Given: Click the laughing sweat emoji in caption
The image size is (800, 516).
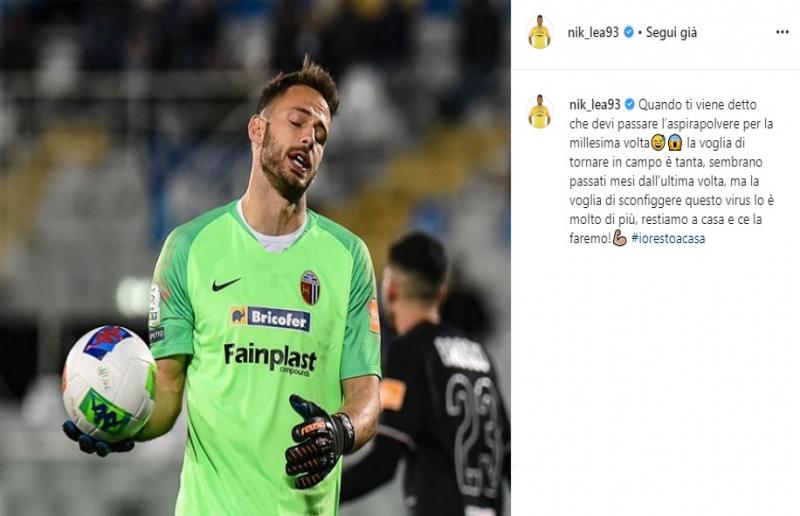Looking at the screenshot, I should (x=658, y=143).
